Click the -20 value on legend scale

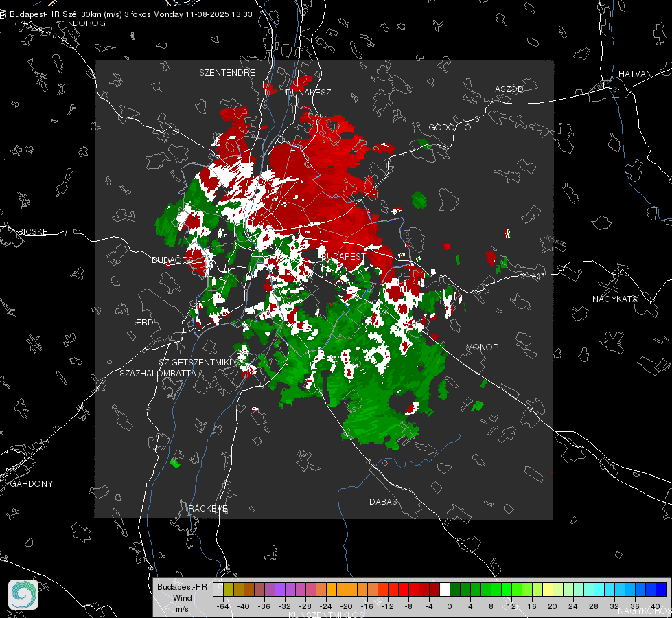(x=346, y=606)
